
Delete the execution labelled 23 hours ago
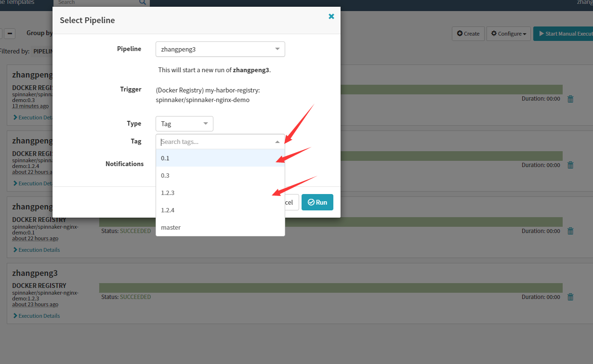pos(570,297)
